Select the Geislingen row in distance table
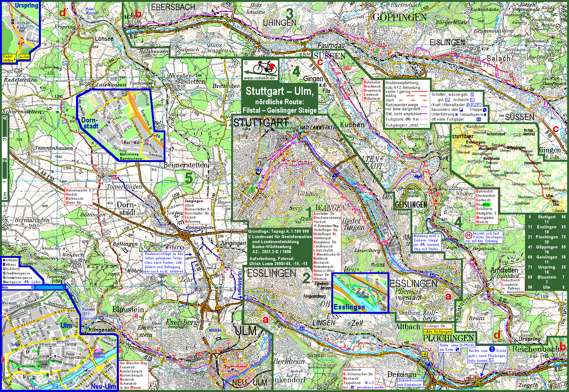This screenshot has width=569, height=392. point(547,257)
